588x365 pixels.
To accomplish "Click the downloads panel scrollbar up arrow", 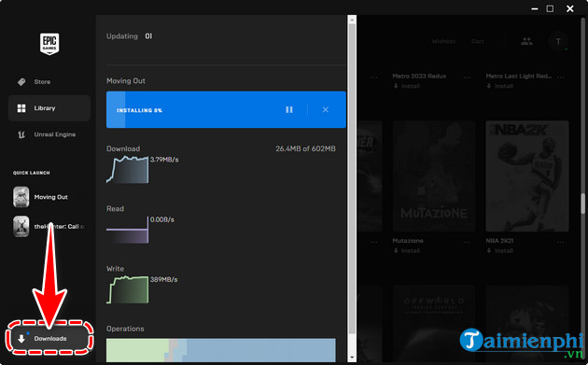I will click(352, 20).
